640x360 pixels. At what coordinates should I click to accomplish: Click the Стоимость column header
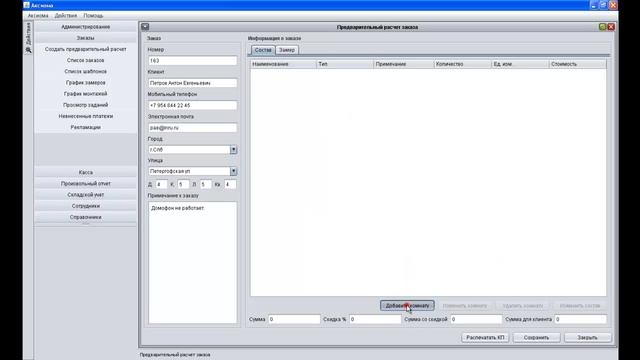click(x=578, y=64)
